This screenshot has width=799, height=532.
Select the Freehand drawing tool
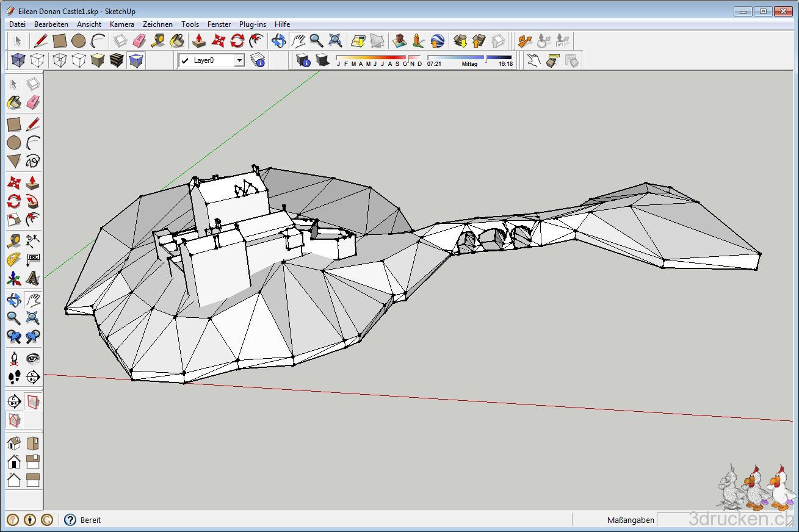pyautogui.click(x=33, y=162)
